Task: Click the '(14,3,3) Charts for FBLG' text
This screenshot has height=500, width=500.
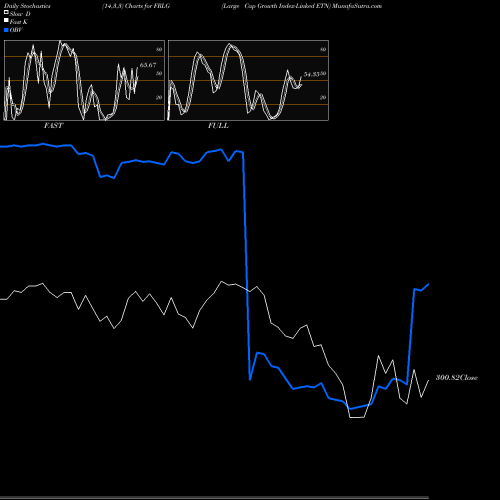Action: (x=136, y=6)
